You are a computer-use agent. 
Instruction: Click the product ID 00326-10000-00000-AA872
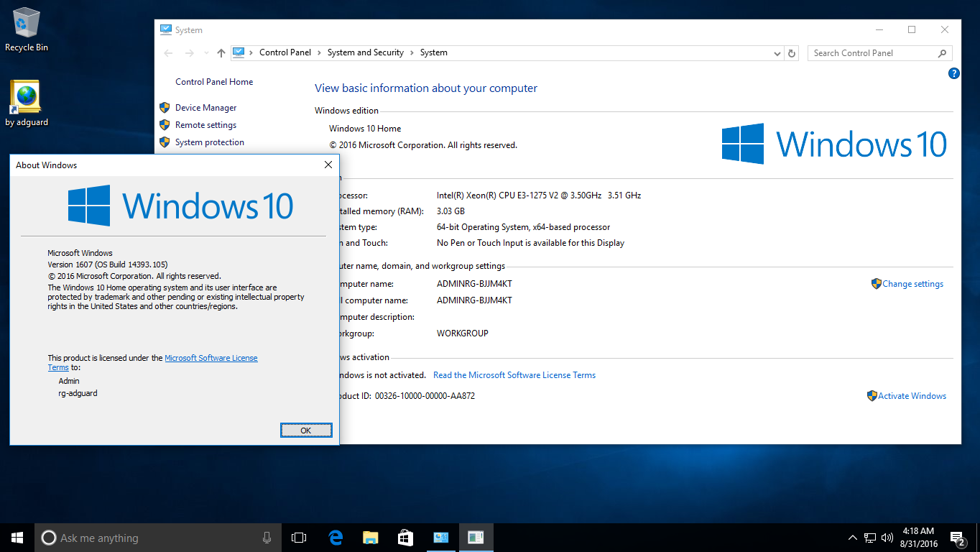click(425, 396)
